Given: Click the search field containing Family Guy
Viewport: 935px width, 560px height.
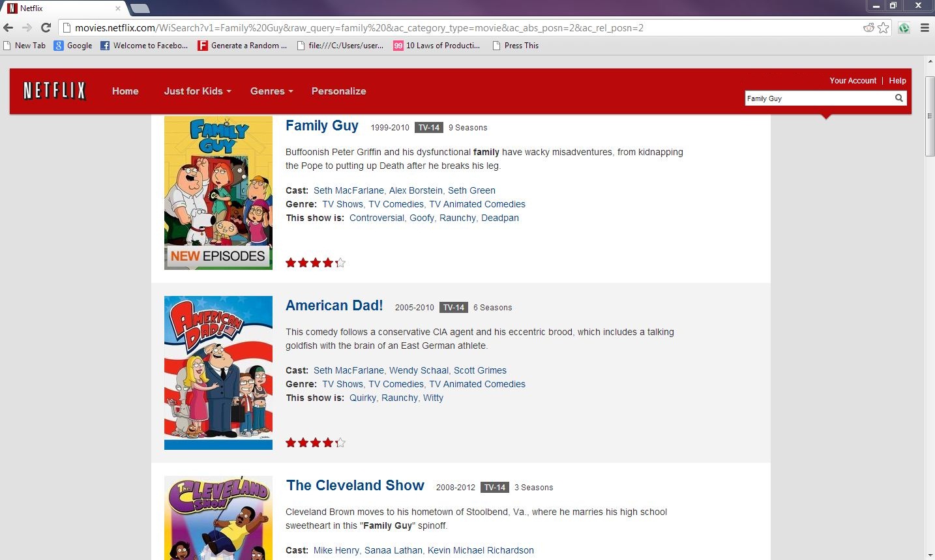Looking at the screenshot, I should click(818, 98).
